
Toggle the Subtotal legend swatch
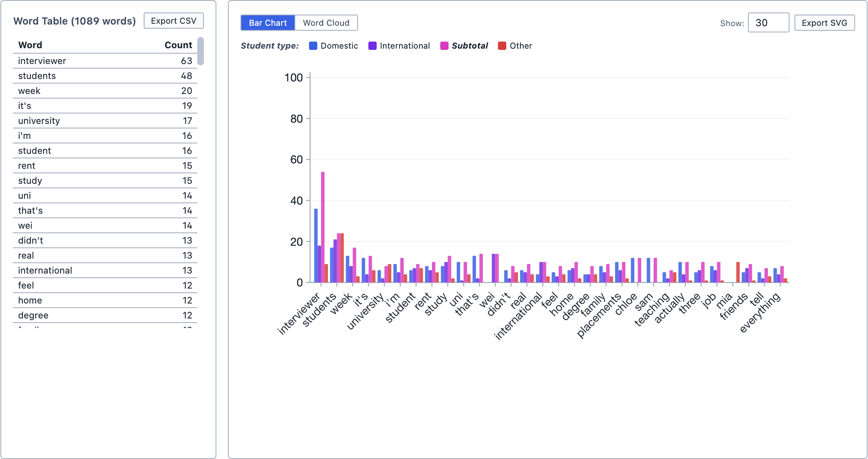(444, 46)
